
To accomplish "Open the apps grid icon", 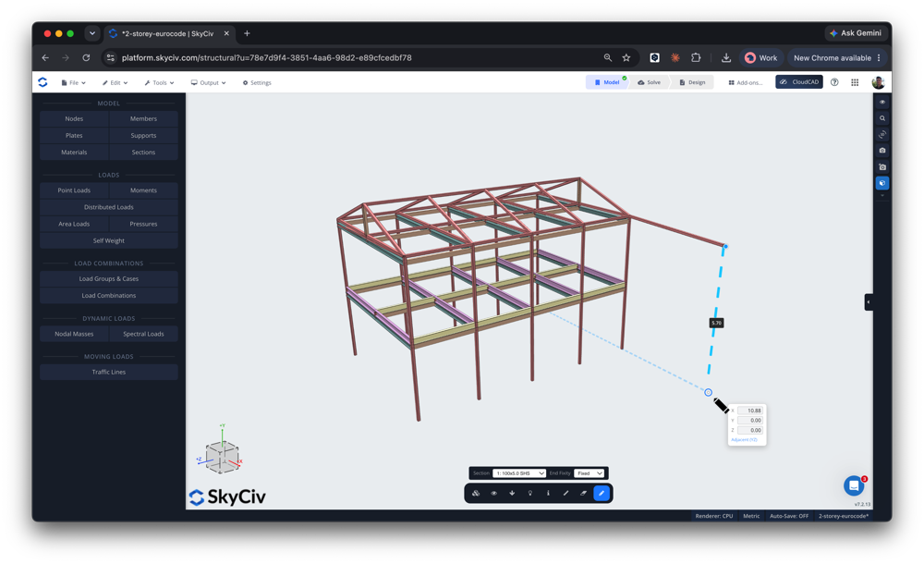I will click(x=855, y=82).
